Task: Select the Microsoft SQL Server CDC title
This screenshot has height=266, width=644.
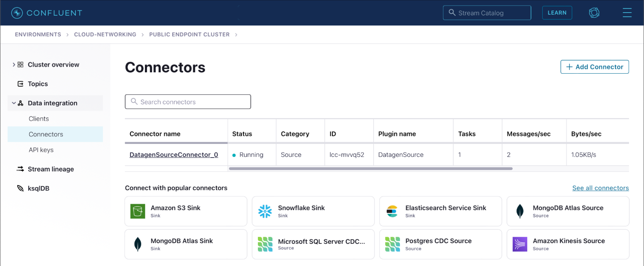Action: click(x=321, y=241)
